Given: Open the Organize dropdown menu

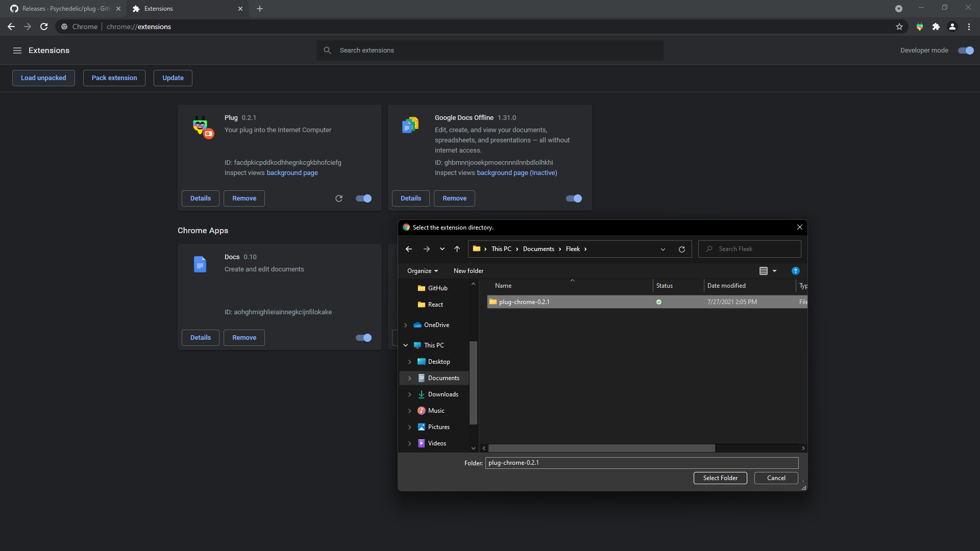Looking at the screenshot, I should (423, 271).
